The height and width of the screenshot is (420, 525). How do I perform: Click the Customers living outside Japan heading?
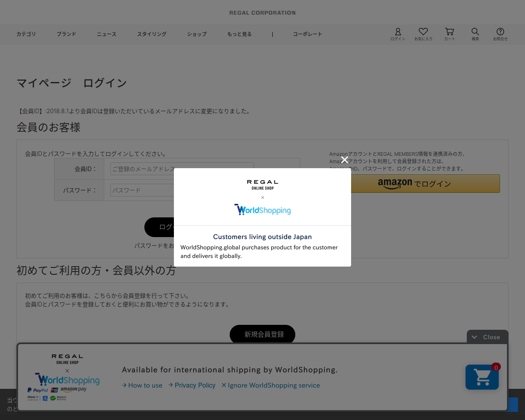click(262, 237)
